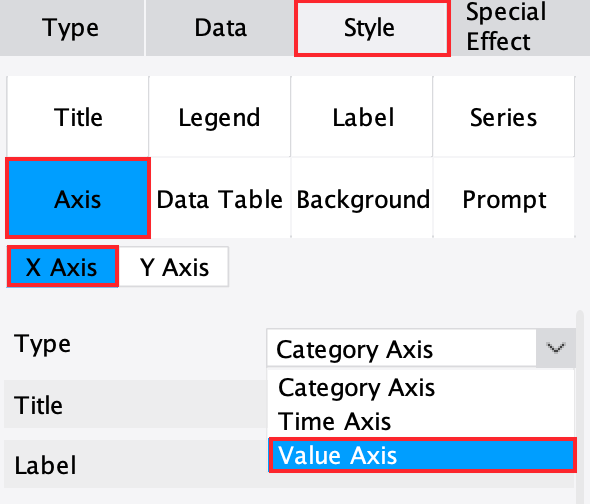Choose the Label style section
The image size is (590, 504).
[362, 117]
